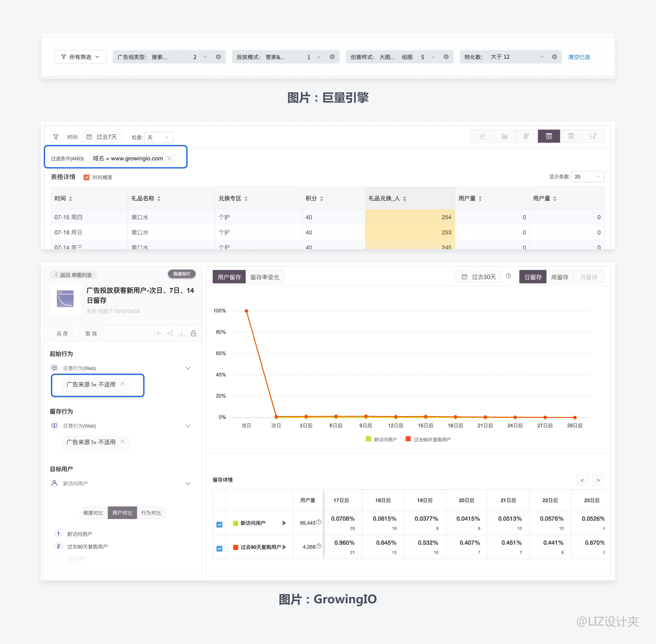Remove the 域名 = www.growingio.com filter

170,158
